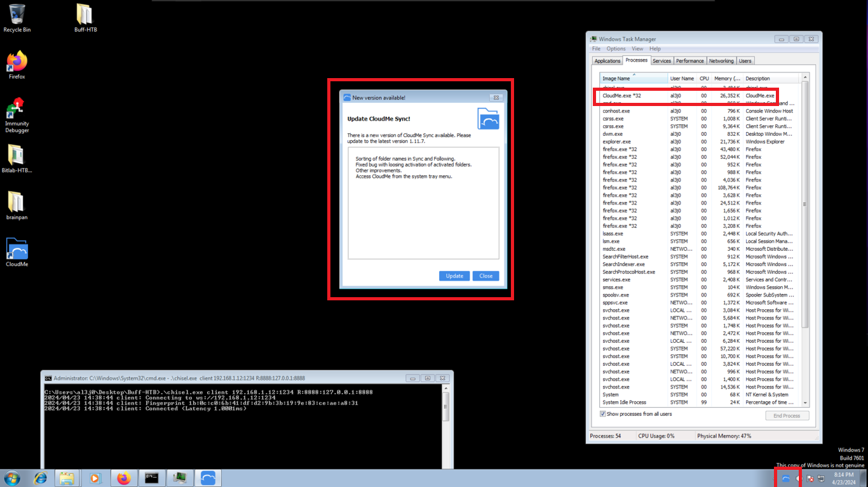Open the Action Center flag icon
This screenshot has width=868, height=487.
point(810,479)
